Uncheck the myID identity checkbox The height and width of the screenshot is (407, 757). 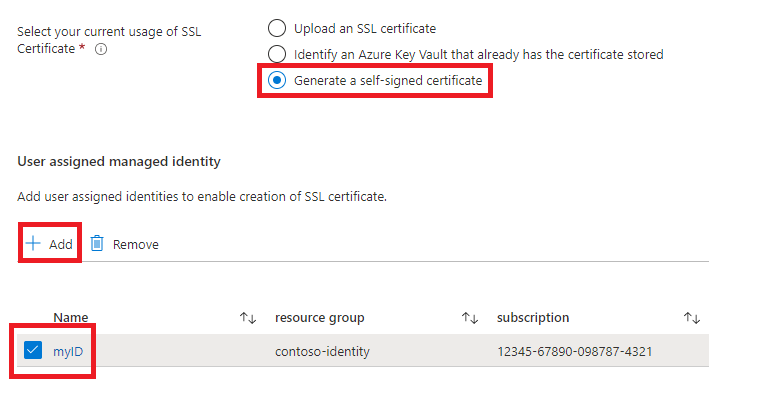pyautogui.click(x=34, y=351)
